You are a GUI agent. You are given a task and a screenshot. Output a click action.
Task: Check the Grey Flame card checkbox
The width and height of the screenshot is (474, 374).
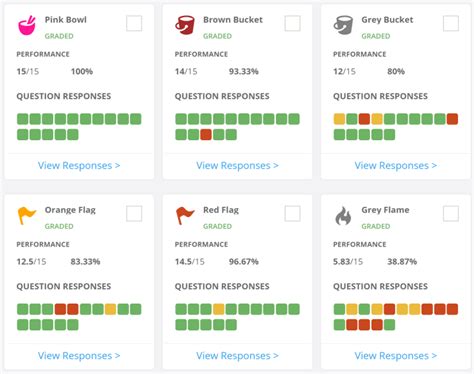[x=451, y=213]
